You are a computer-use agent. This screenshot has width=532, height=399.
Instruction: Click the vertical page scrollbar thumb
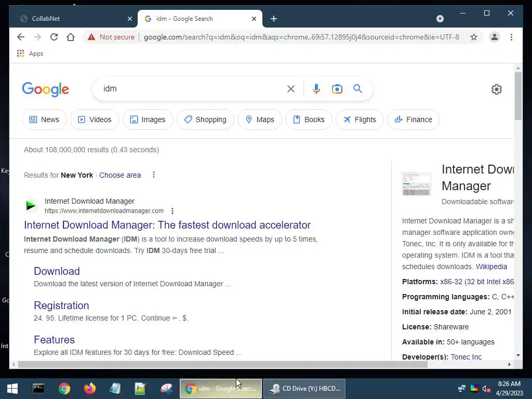[518, 96]
